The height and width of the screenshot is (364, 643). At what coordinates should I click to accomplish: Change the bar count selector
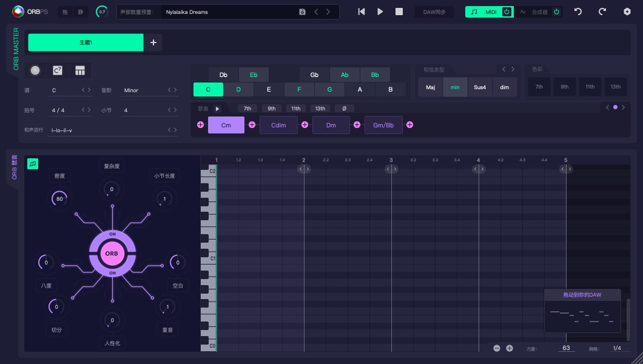click(172, 110)
